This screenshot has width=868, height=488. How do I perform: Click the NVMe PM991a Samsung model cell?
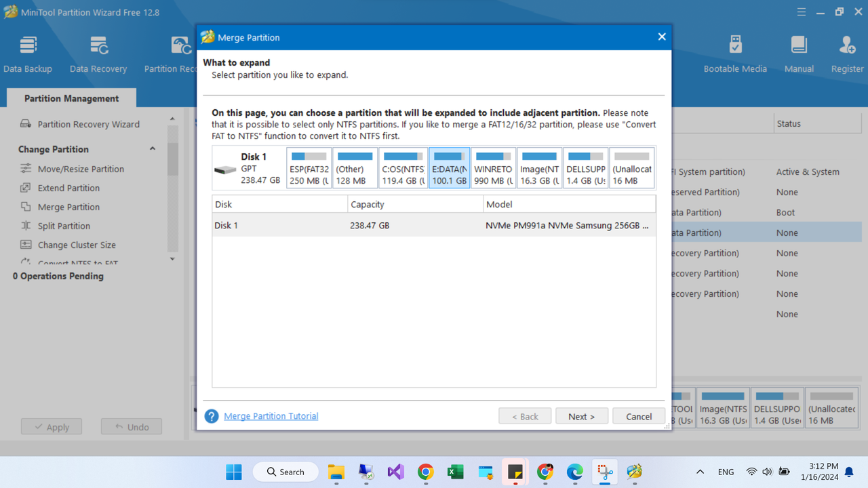point(567,225)
